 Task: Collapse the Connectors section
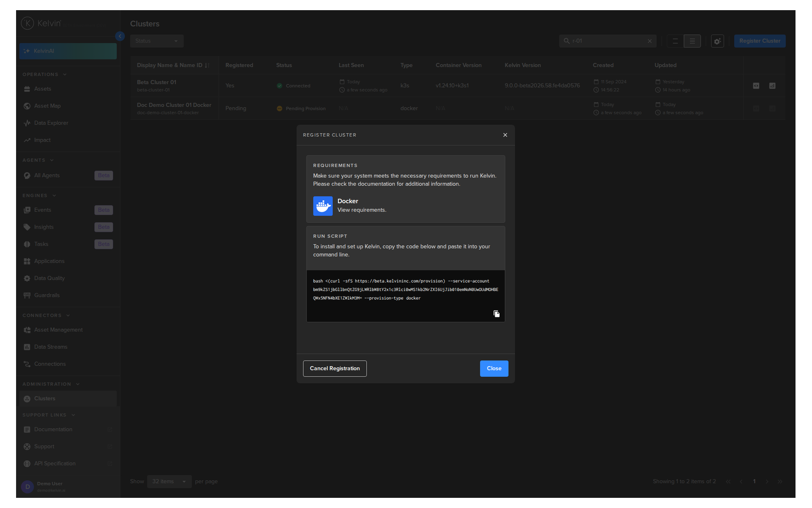pos(46,316)
